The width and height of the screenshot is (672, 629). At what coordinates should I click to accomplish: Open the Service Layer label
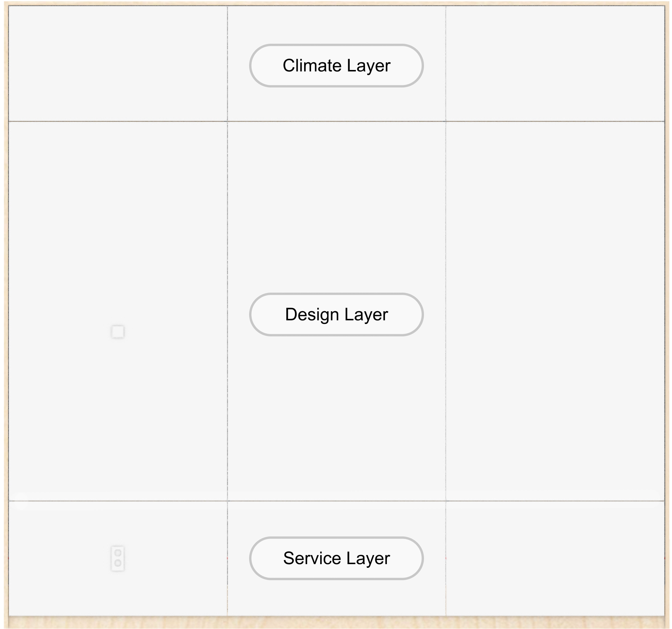pyautogui.click(x=336, y=558)
